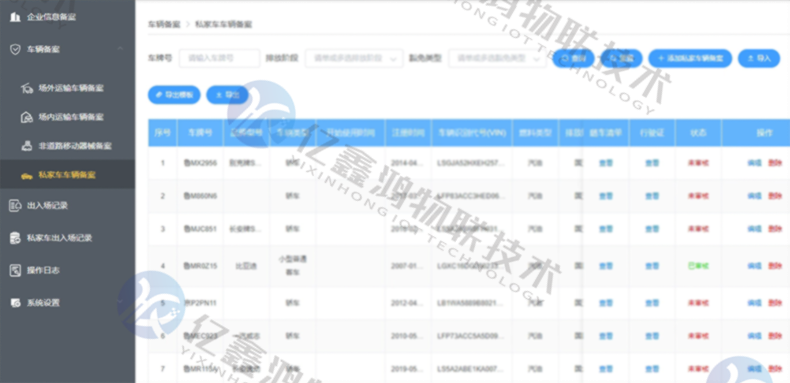Edit the 鲁M860N6 record
Viewport: 790px width, 383px height.
click(754, 196)
